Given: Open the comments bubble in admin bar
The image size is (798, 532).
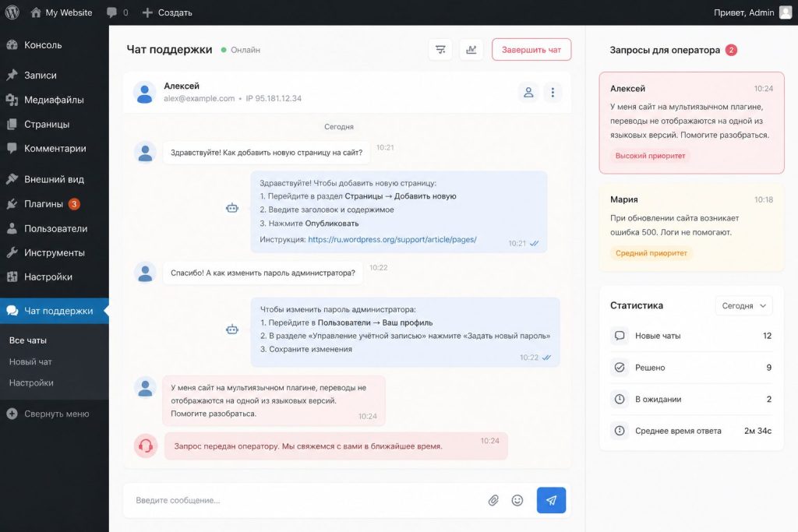Looking at the screenshot, I should (112, 12).
